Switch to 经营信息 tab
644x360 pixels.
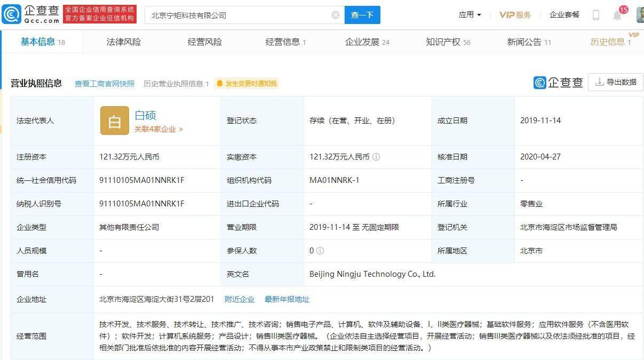[x=286, y=42]
